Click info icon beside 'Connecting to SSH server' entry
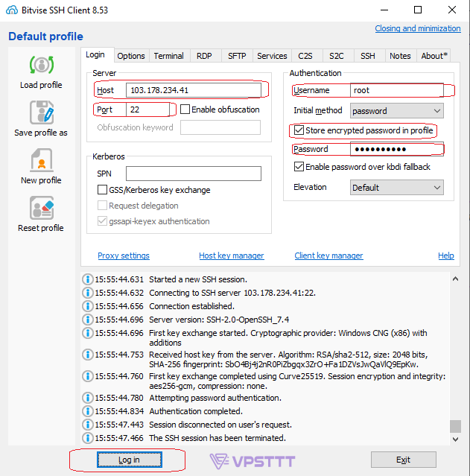470x476 pixels. [88, 293]
